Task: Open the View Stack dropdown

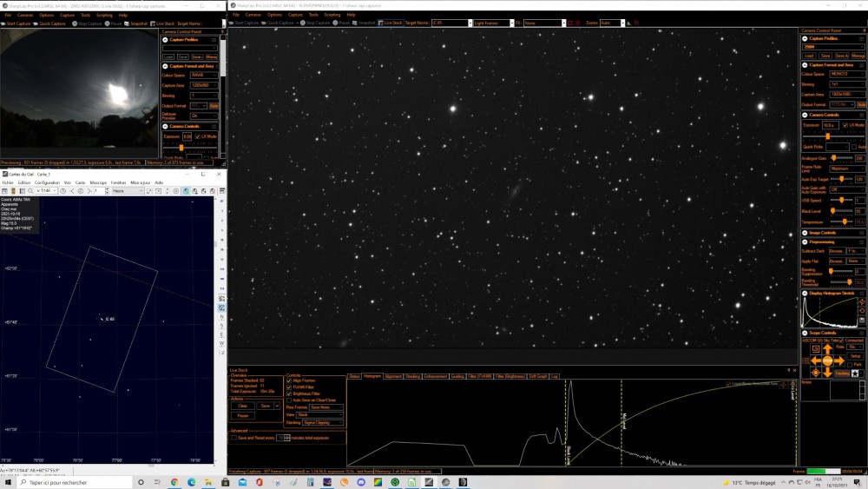Action: (320, 415)
